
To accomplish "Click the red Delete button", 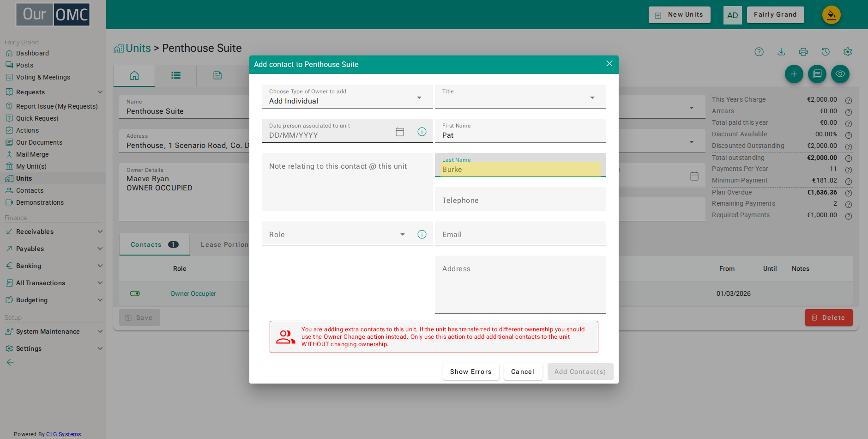I will pos(829,317).
